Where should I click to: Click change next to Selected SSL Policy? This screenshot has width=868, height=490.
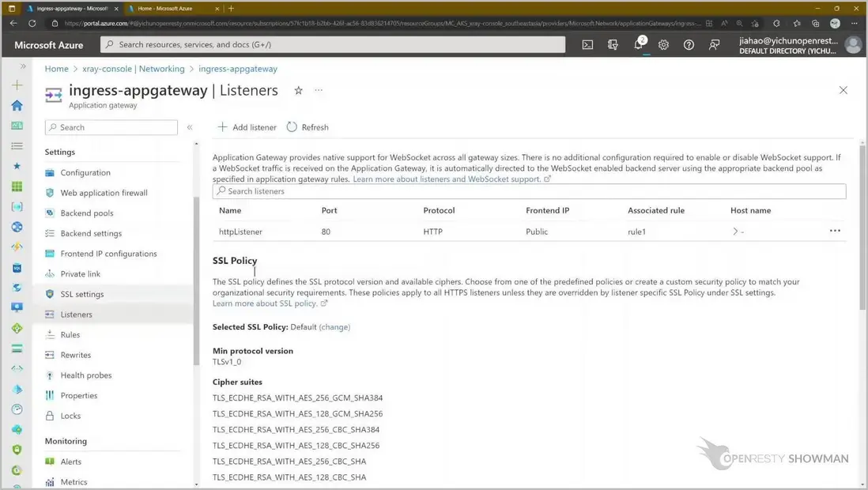point(334,327)
